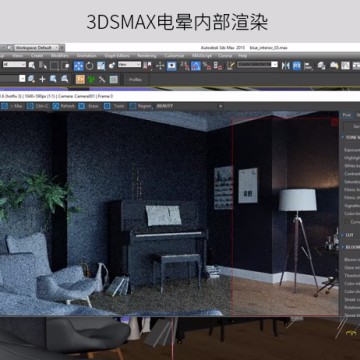The height and width of the screenshot is (360, 360).
Task: Click the Erase icon in frame buffer
Action: [x=89, y=106]
